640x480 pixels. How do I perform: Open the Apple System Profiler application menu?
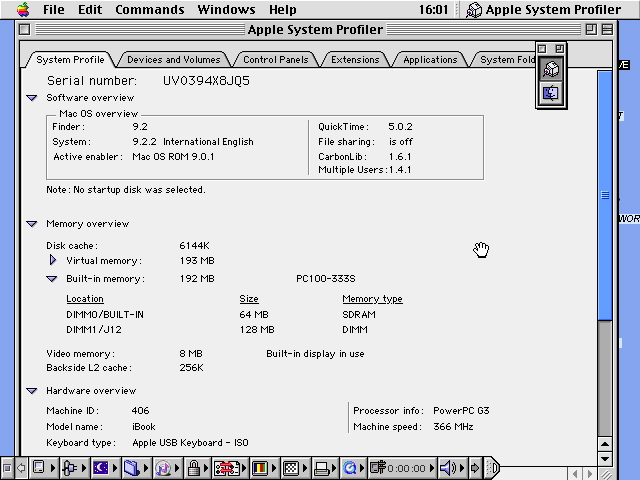pos(544,9)
